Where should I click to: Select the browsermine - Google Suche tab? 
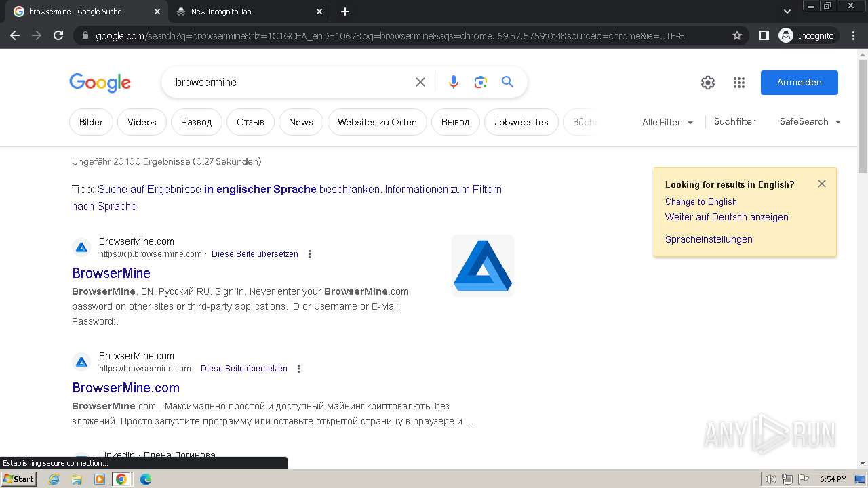click(x=87, y=12)
